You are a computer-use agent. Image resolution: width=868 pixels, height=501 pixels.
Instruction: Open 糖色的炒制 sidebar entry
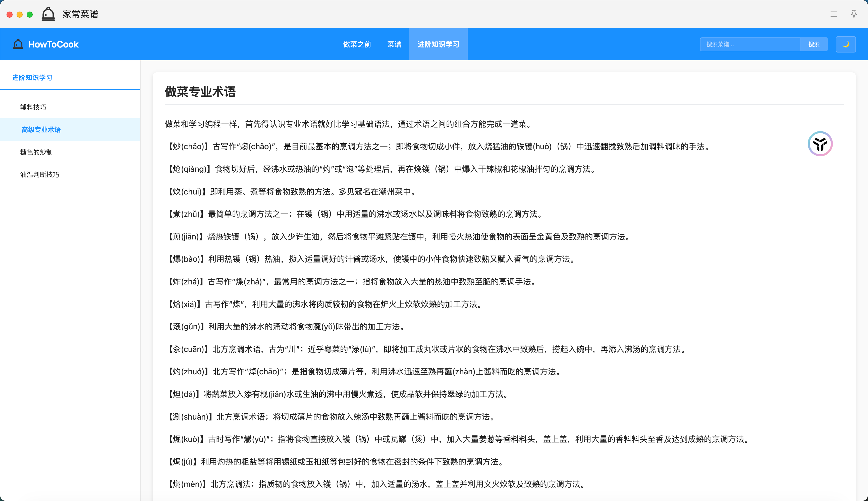click(x=36, y=152)
